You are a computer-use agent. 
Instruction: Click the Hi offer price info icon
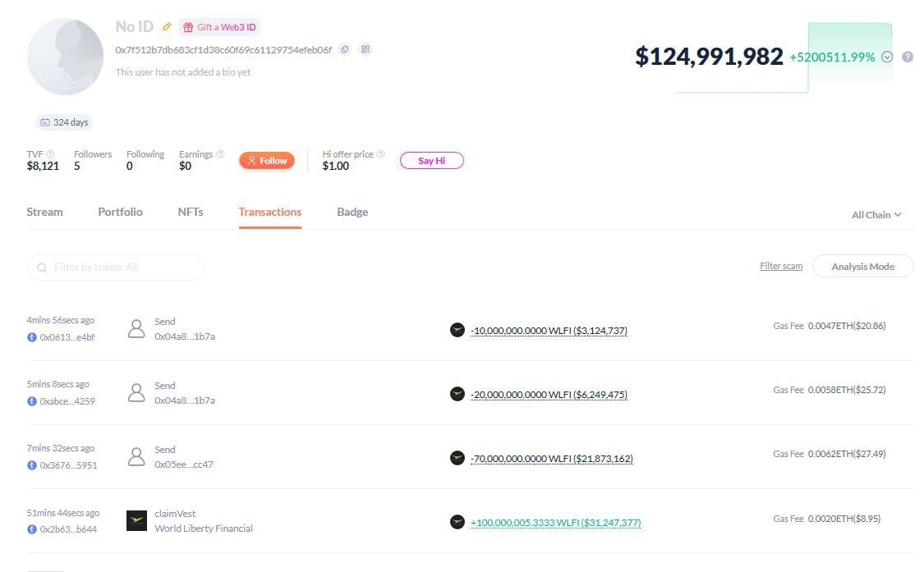380,153
